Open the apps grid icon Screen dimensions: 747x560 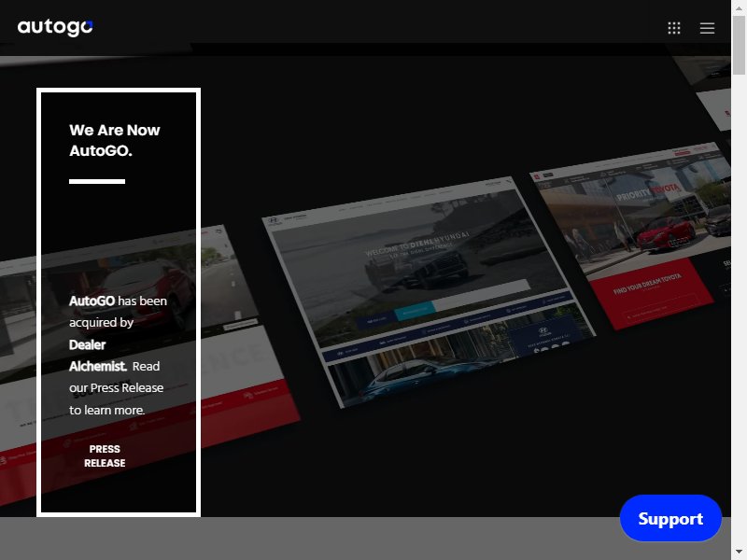[674, 28]
